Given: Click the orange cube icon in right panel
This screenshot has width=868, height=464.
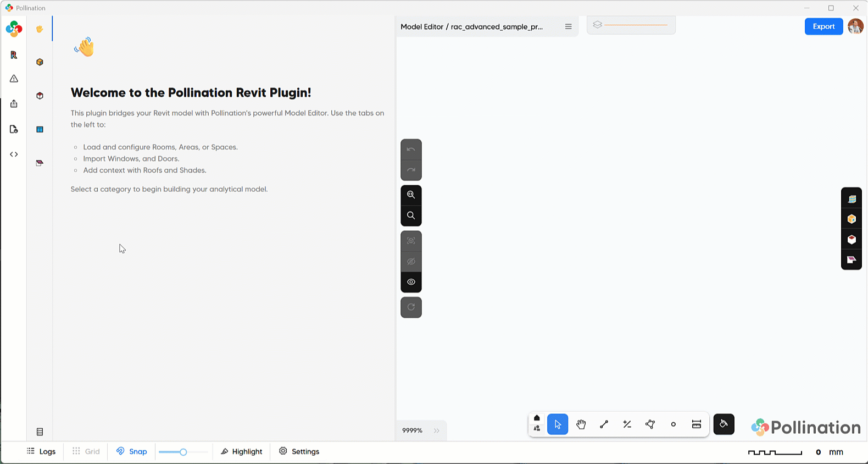Looking at the screenshot, I should [x=852, y=219].
